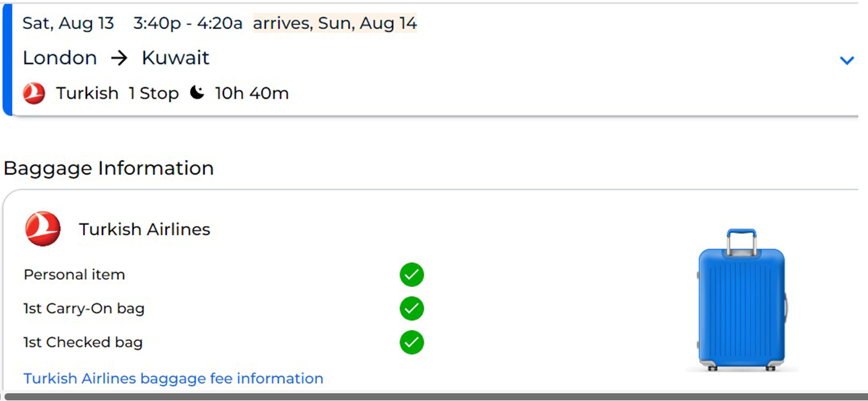Select the Baggage Information section header
868x401 pixels.
[108, 168]
